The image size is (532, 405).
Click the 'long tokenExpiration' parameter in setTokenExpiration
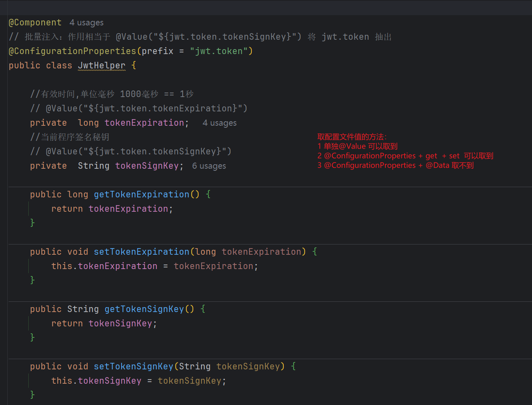(248, 252)
